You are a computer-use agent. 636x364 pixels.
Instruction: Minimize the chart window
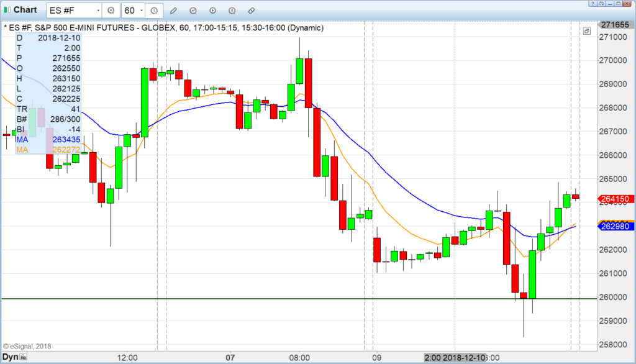610,3
